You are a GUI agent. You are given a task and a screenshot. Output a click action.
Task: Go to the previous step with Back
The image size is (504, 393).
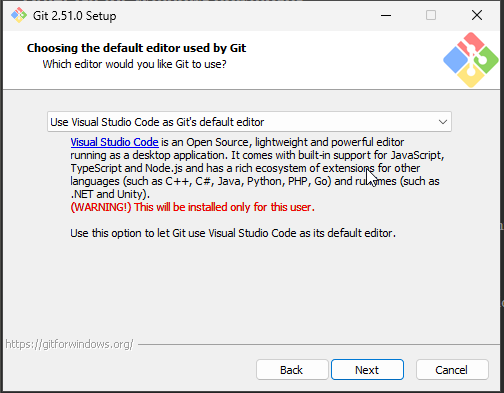tap(292, 370)
